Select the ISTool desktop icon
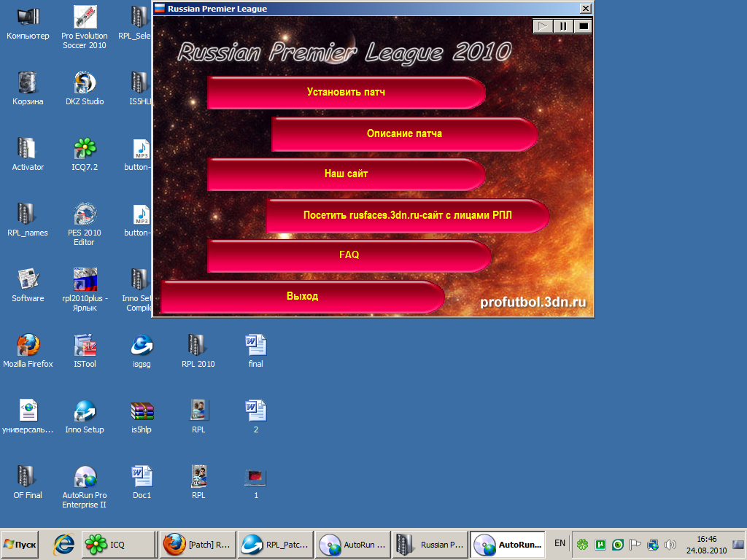The height and width of the screenshot is (560, 747). (x=85, y=351)
